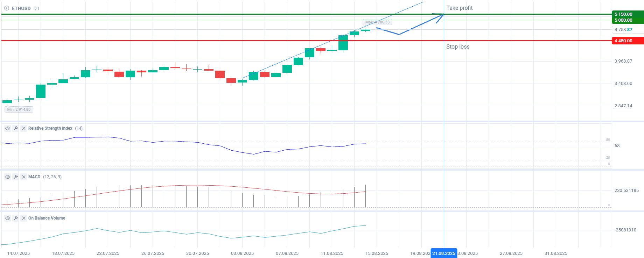
Task: Open MACD settings wrench icon
Action: click(x=16, y=177)
